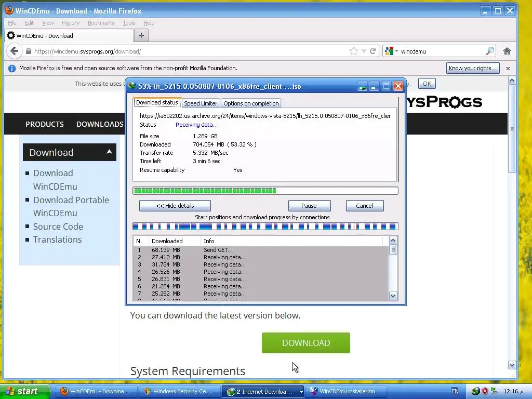Click search magnifier icon in search box

point(489,51)
